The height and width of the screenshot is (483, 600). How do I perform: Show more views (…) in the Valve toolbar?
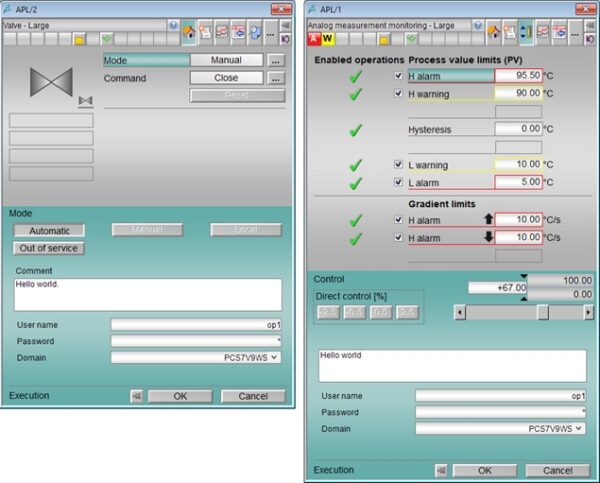click(x=271, y=33)
